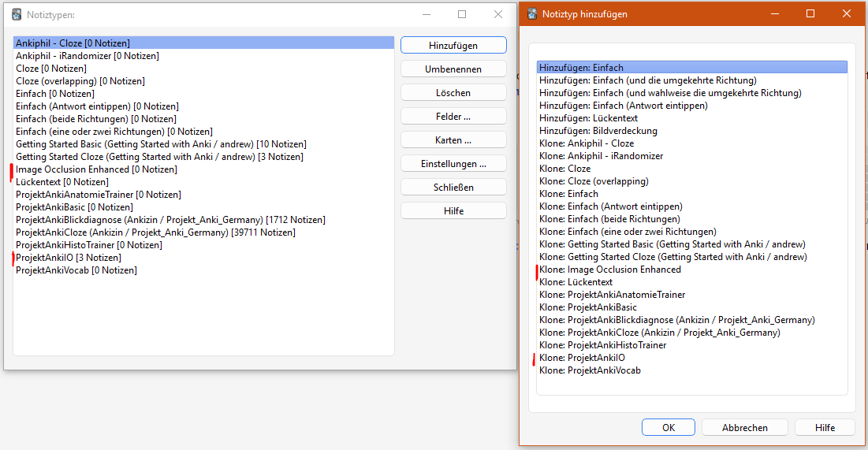Choose 'Hinzufügen: Bildverdeckung'
Screen dimensions: 868x450
click(x=692, y=131)
